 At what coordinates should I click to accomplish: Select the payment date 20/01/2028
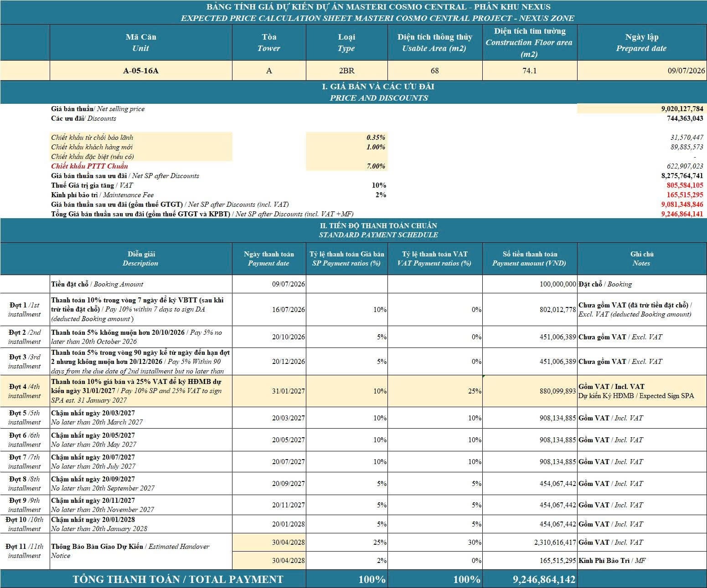[289, 524]
